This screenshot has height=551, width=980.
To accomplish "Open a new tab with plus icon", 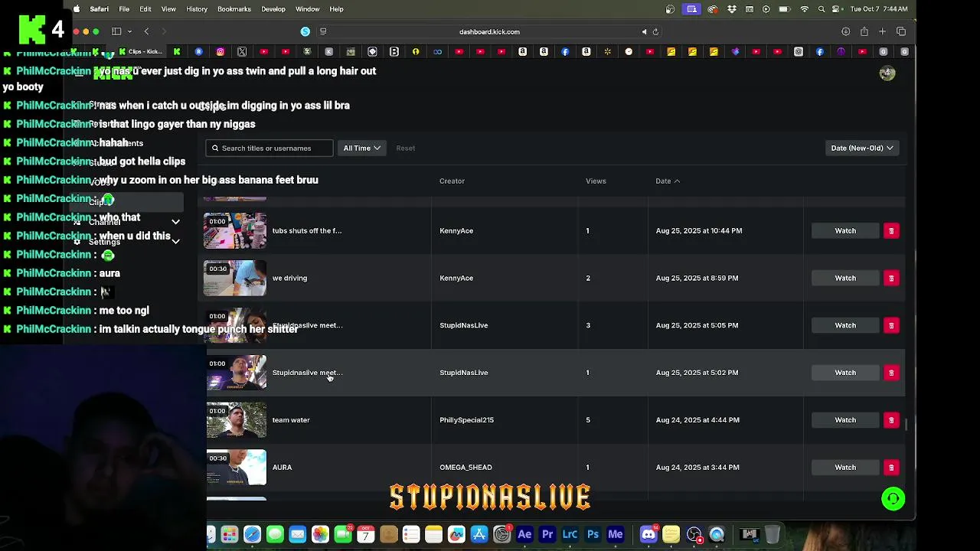I will coord(882,31).
